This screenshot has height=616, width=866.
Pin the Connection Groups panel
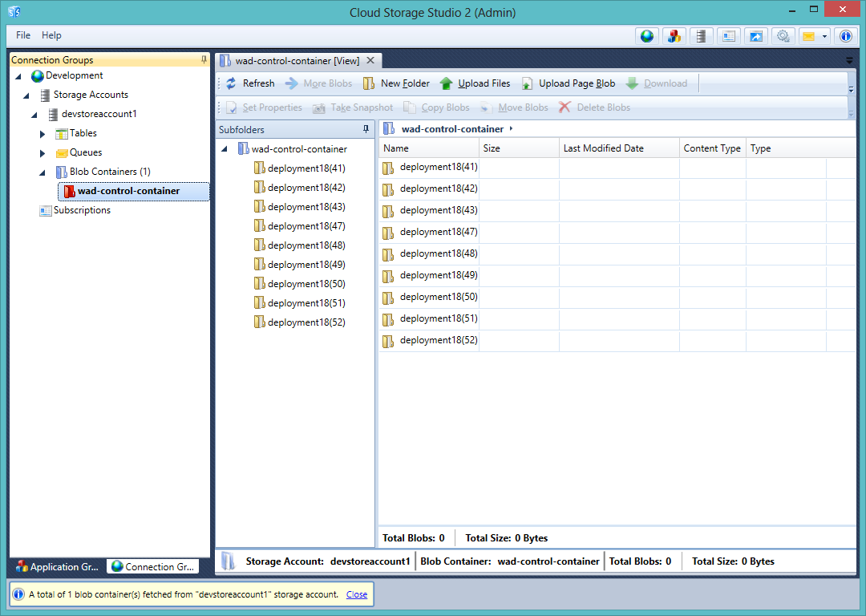tap(204, 59)
